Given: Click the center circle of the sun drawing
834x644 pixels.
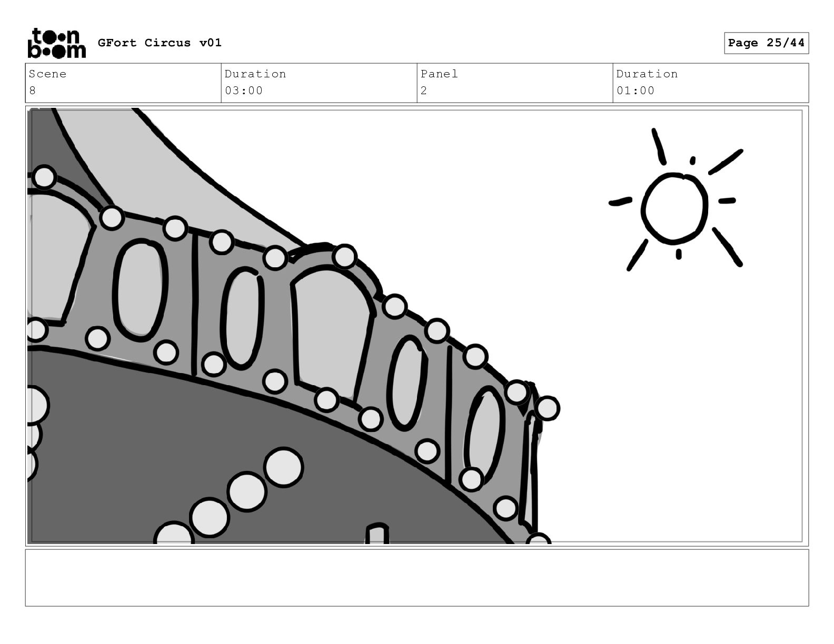Looking at the screenshot, I should (x=674, y=208).
